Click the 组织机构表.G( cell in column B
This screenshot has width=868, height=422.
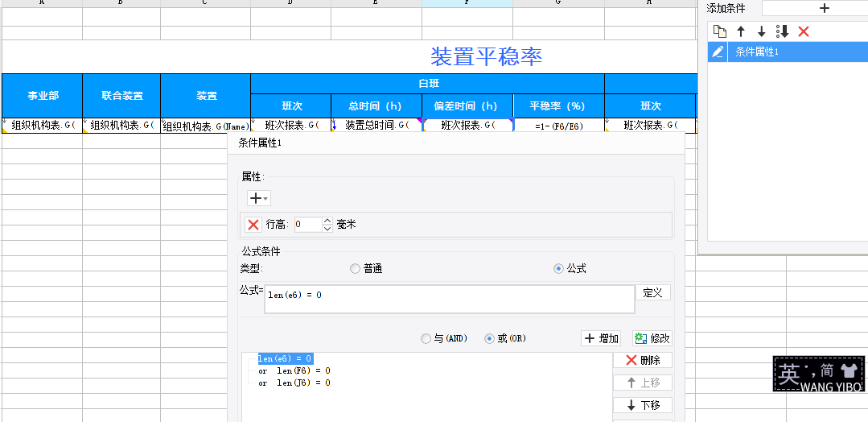(121, 126)
